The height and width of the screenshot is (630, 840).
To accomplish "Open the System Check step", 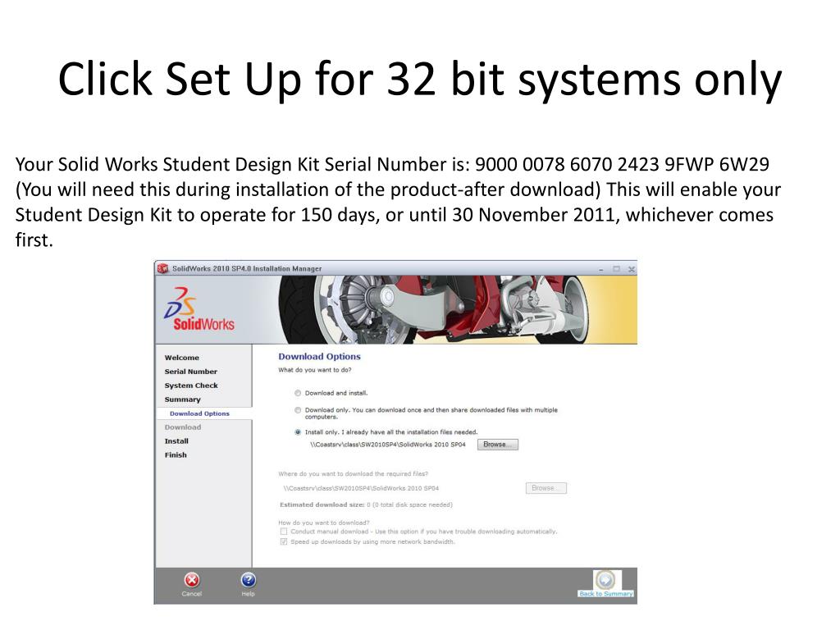I will click(x=191, y=386).
